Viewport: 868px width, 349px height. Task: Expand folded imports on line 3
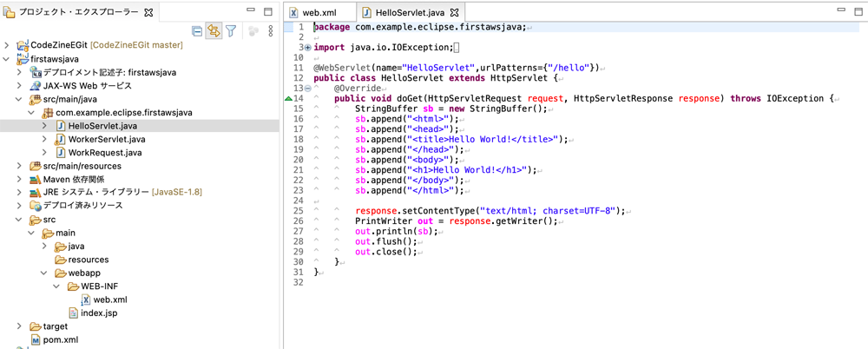[308, 48]
